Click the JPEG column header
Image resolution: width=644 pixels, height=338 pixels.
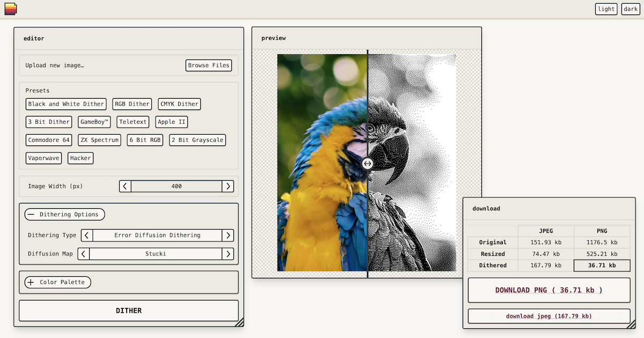click(546, 231)
